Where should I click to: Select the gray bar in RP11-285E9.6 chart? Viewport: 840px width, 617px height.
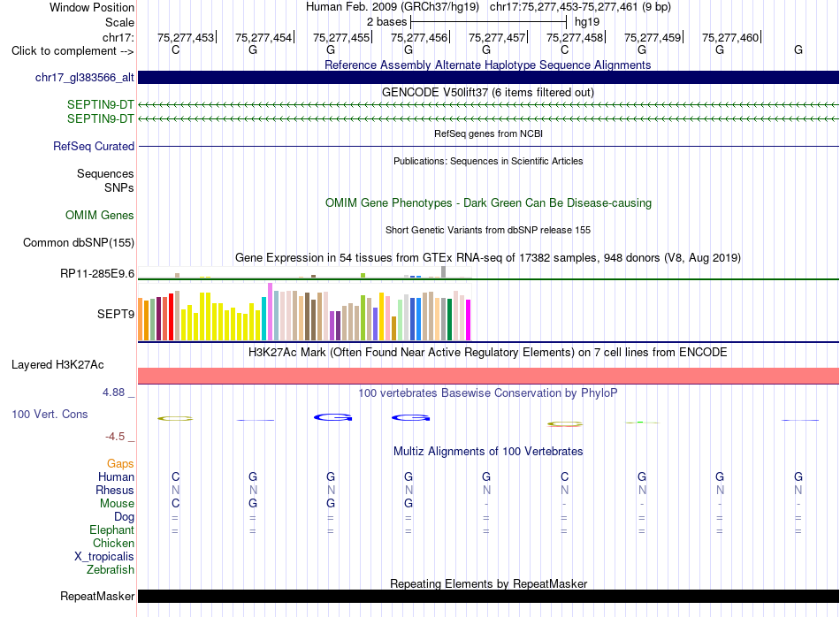tap(443, 271)
